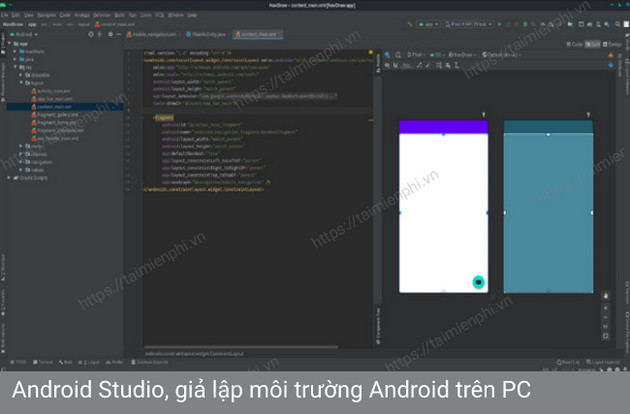The image size is (630, 414).
Task: Click the green debug bug icon
Action: coord(525,25)
